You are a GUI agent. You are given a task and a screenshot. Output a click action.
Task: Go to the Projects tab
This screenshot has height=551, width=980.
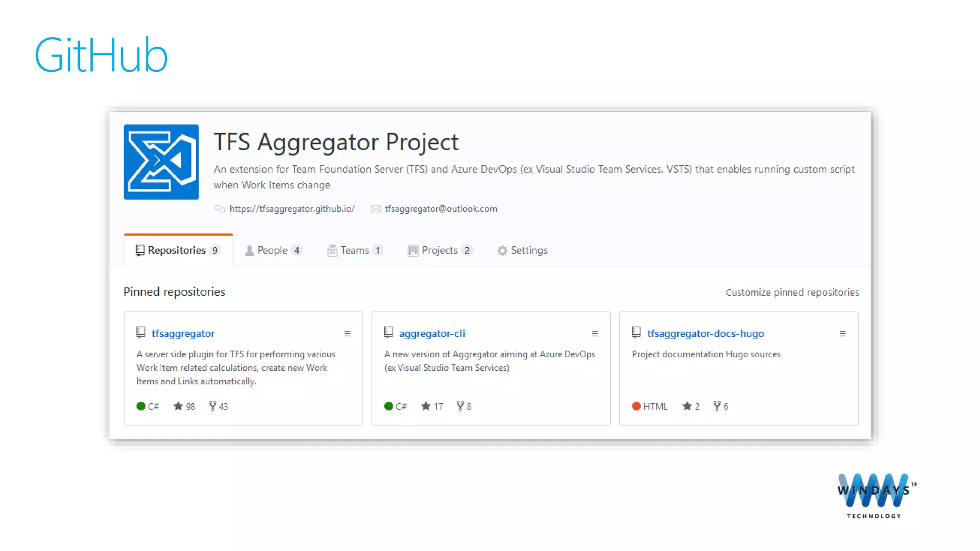click(440, 250)
